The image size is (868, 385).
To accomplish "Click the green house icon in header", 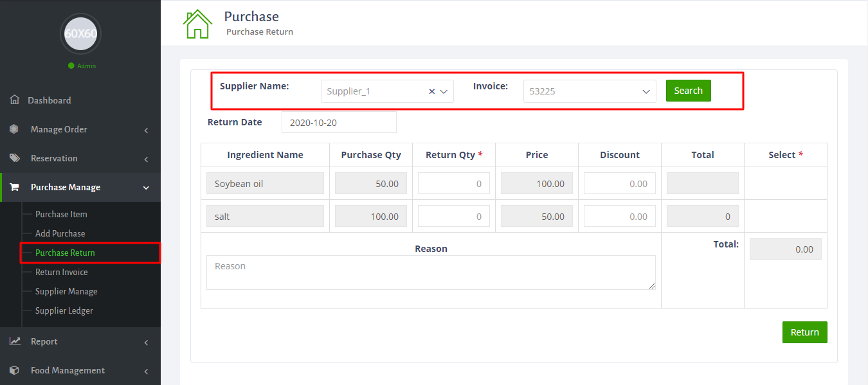I will (197, 24).
